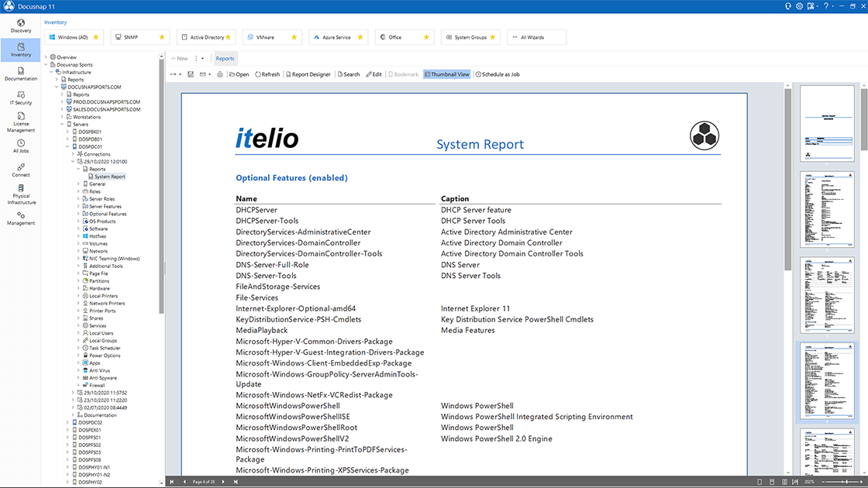Expand the Software tree node
The width and height of the screenshot is (868, 488).
pyautogui.click(x=78, y=229)
